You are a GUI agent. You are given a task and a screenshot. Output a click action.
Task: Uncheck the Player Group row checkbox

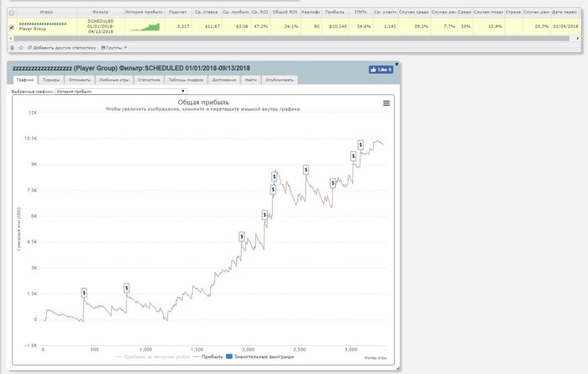[12, 27]
